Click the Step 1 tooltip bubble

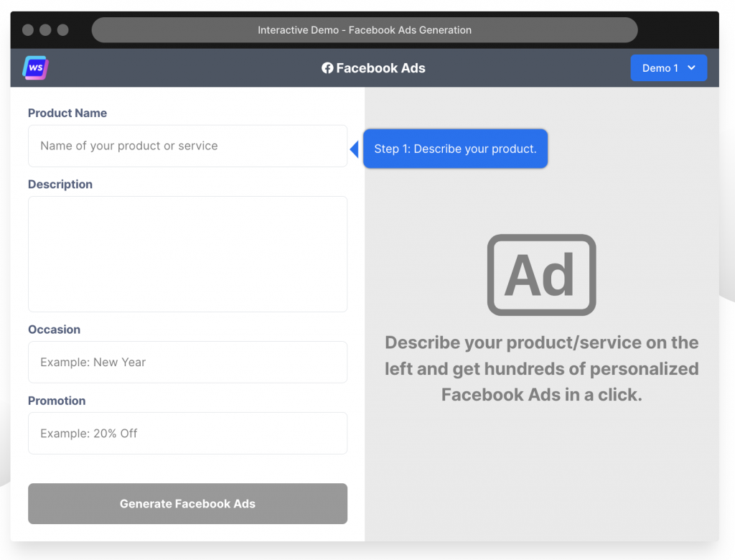click(455, 149)
